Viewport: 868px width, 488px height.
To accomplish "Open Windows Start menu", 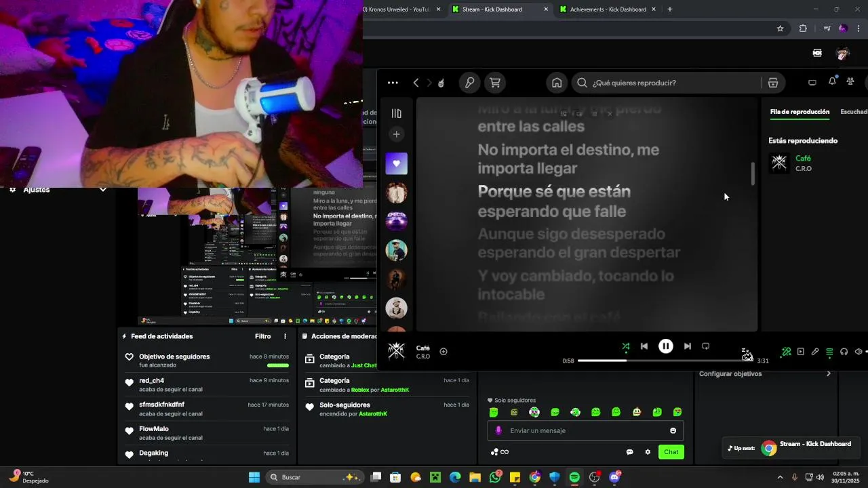I will [254, 477].
